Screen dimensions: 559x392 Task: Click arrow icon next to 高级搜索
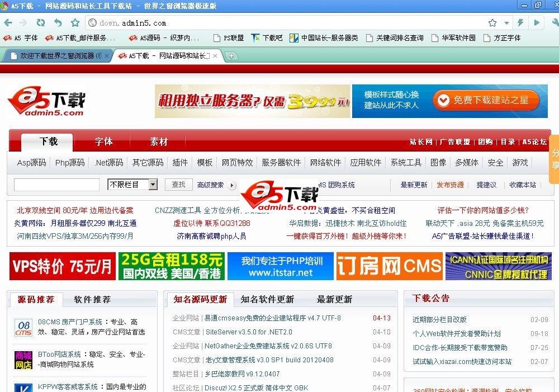point(232,186)
